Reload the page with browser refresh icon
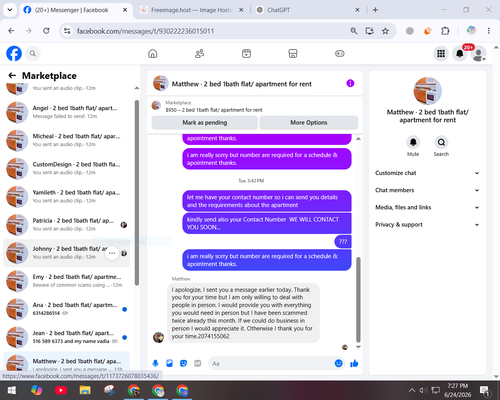500x400 pixels. 46,31
